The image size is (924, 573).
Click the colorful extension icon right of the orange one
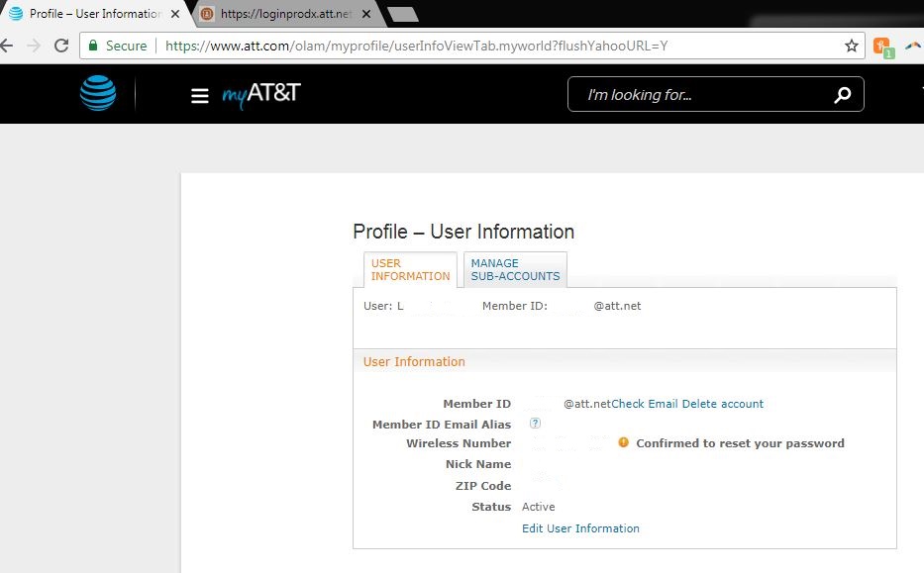911,46
